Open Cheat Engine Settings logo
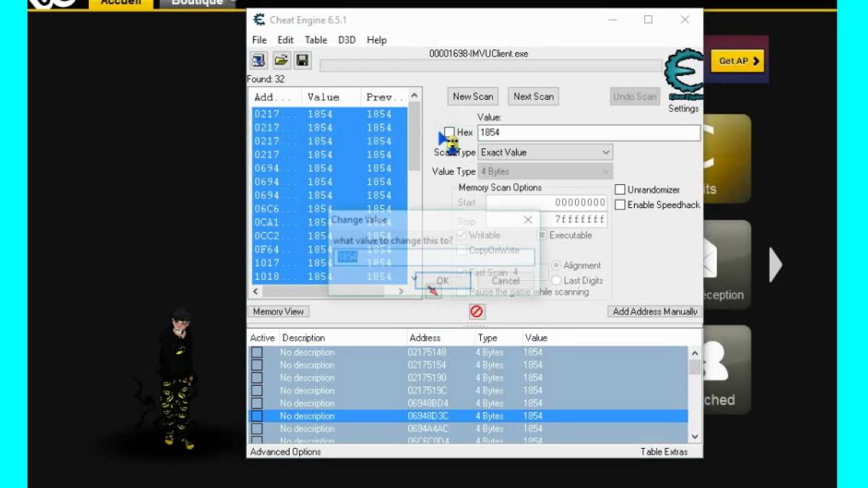 tap(684, 75)
